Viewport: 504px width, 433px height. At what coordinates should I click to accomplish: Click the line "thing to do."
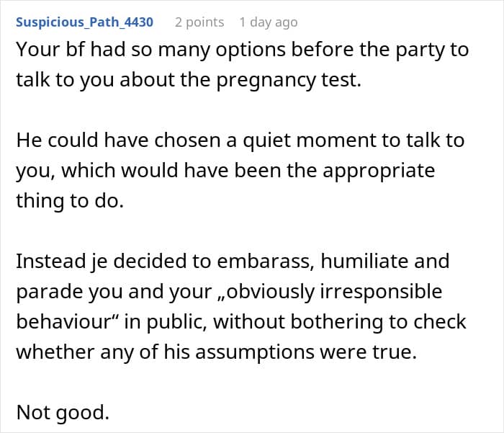pos(70,201)
